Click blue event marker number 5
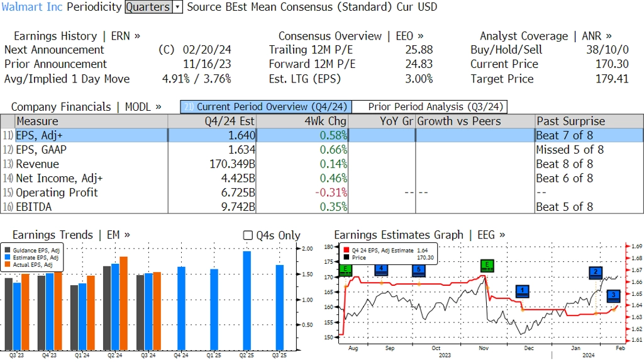 (418, 271)
